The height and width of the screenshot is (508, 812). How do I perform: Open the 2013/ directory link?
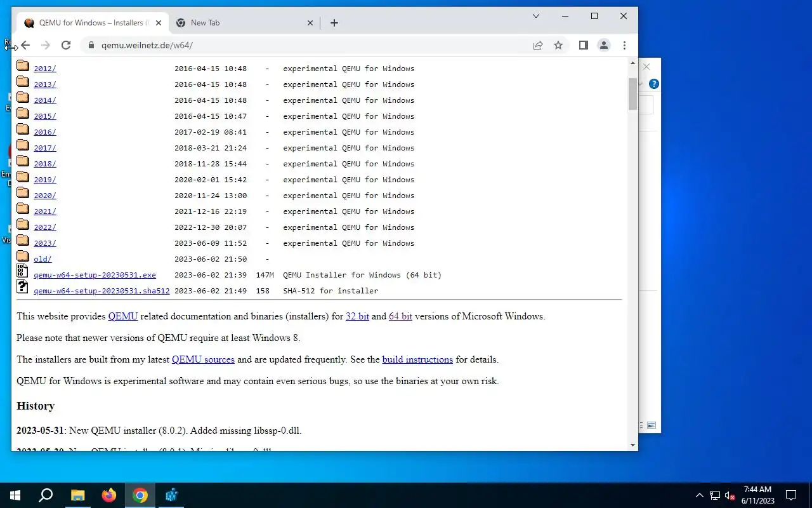tap(45, 84)
